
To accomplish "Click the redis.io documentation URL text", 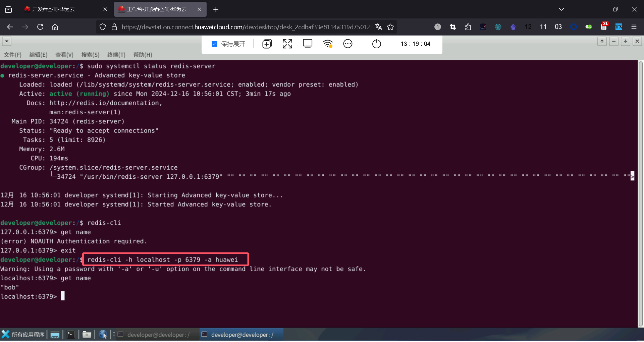I will 106,103.
